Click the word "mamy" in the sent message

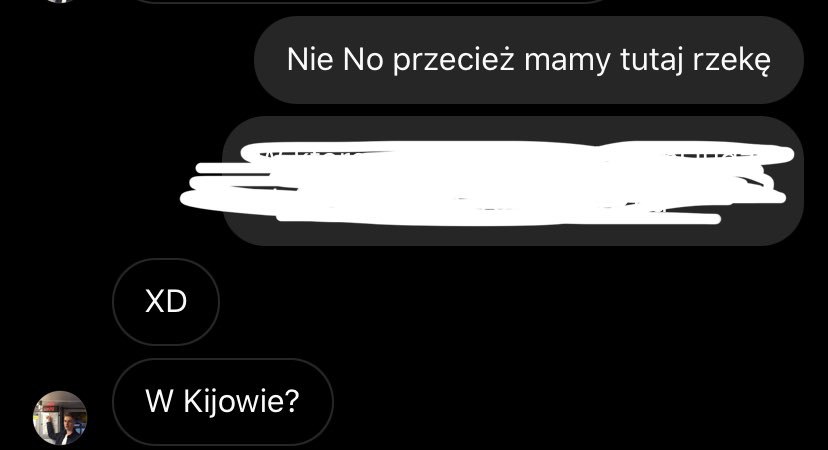click(x=567, y=62)
